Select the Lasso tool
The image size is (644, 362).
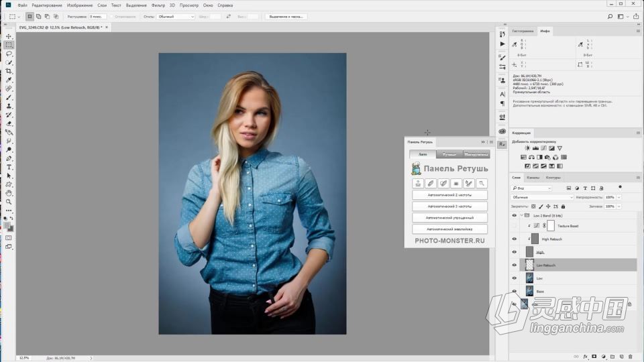point(9,54)
